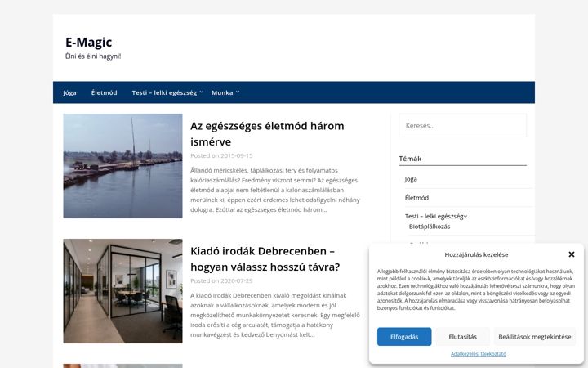
Task: Open Testi – lelki egészség sidebar link
Action: click(434, 216)
